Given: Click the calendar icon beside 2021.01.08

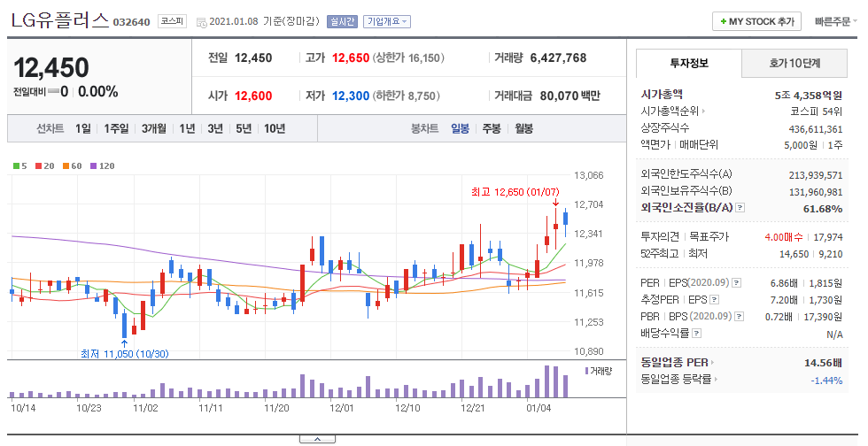Looking at the screenshot, I should point(202,22).
